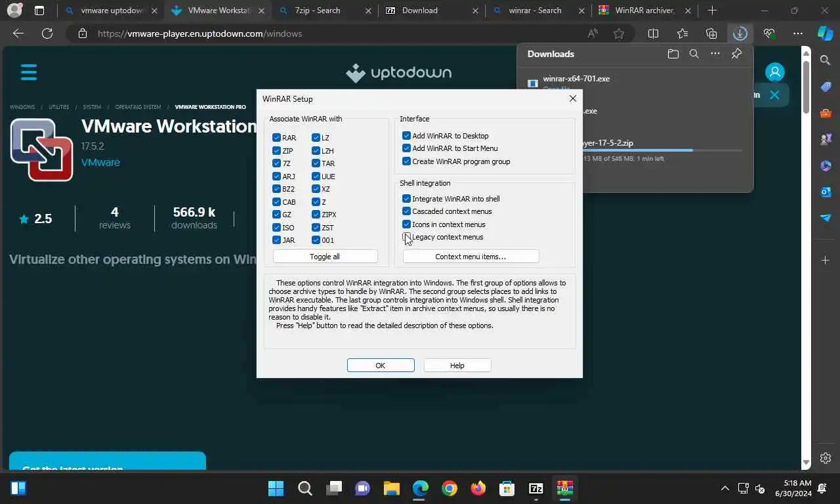
Task: Open Edge Settings and more menu
Action: 798,33
